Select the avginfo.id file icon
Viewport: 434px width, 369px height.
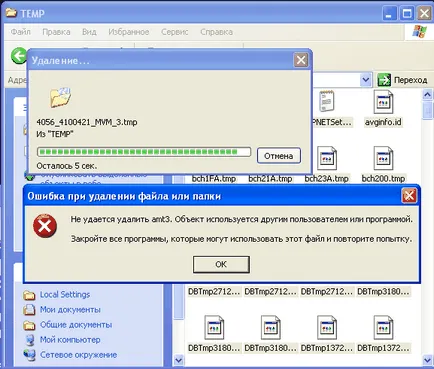pos(383,102)
